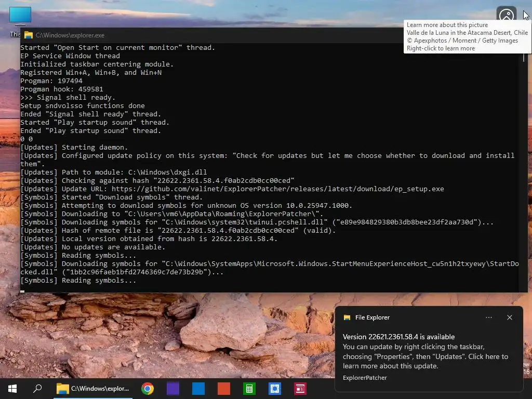Launch Google Chrome from taskbar
532x399 pixels.
148,389
